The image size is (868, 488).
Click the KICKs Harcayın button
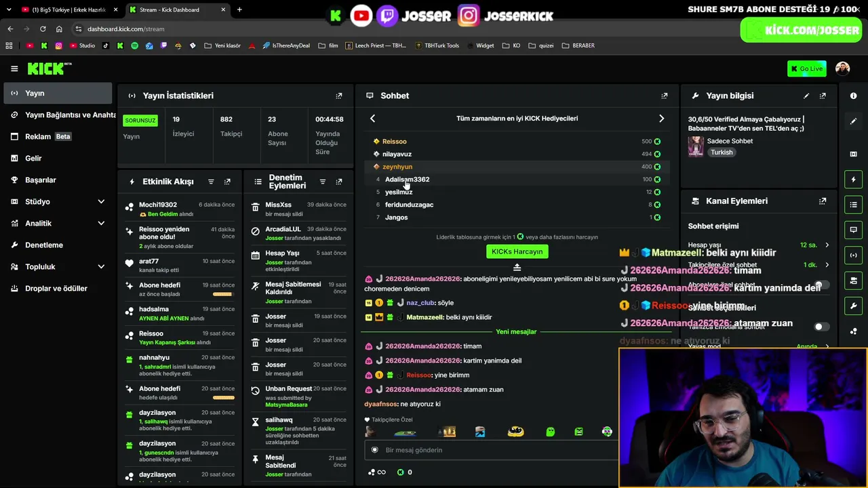coord(517,251)
